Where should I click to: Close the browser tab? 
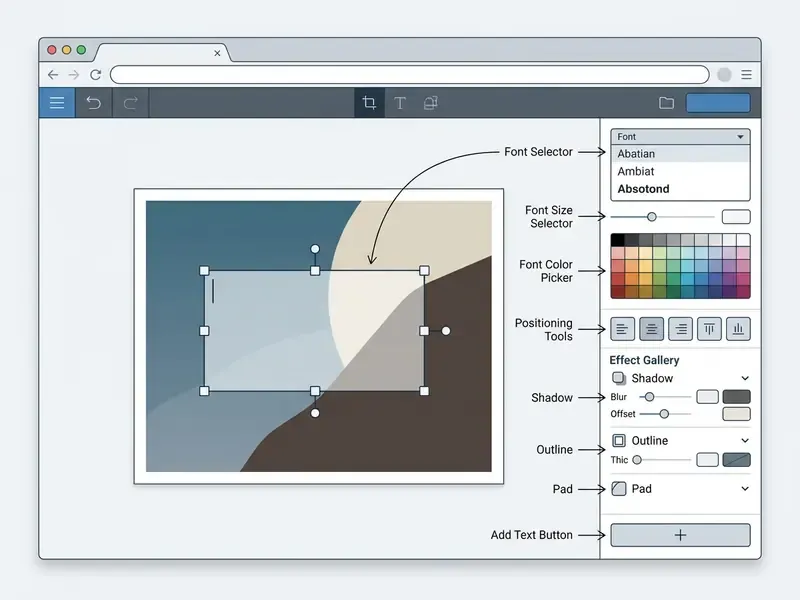click(x=217, y=53)
